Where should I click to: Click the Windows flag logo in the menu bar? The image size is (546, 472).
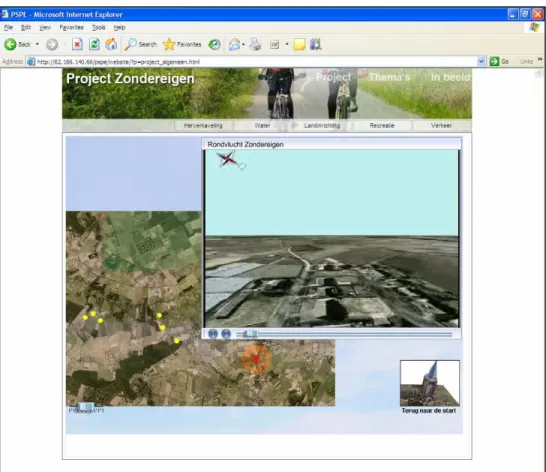pyautogui.click(x=534, y=28)
